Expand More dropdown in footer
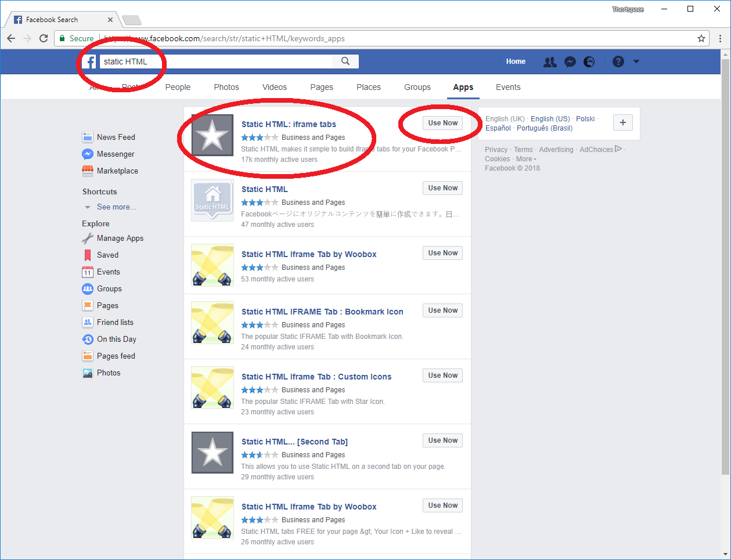This screenshot has width=731, height=560. click(x=526, y=159)
